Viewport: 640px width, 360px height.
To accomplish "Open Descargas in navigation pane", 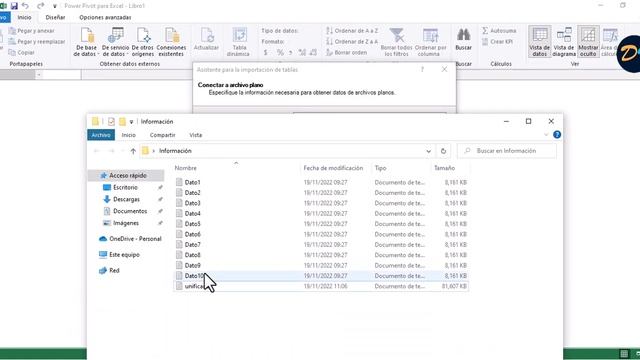I will click(x=126, y=199).
